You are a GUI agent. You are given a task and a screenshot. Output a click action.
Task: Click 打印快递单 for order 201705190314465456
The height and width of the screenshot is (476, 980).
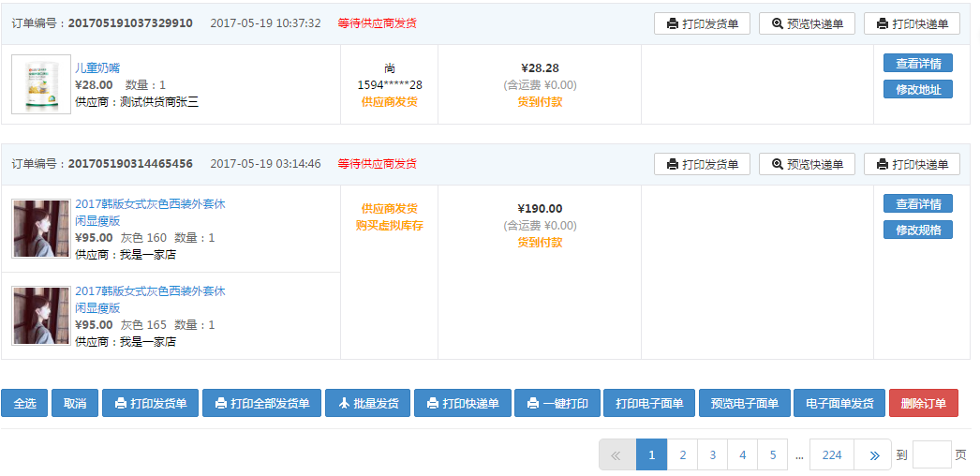[912, 164]
